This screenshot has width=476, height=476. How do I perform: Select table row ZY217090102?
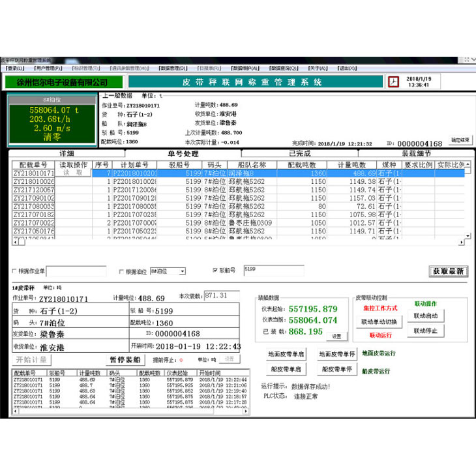click(238, 198)
